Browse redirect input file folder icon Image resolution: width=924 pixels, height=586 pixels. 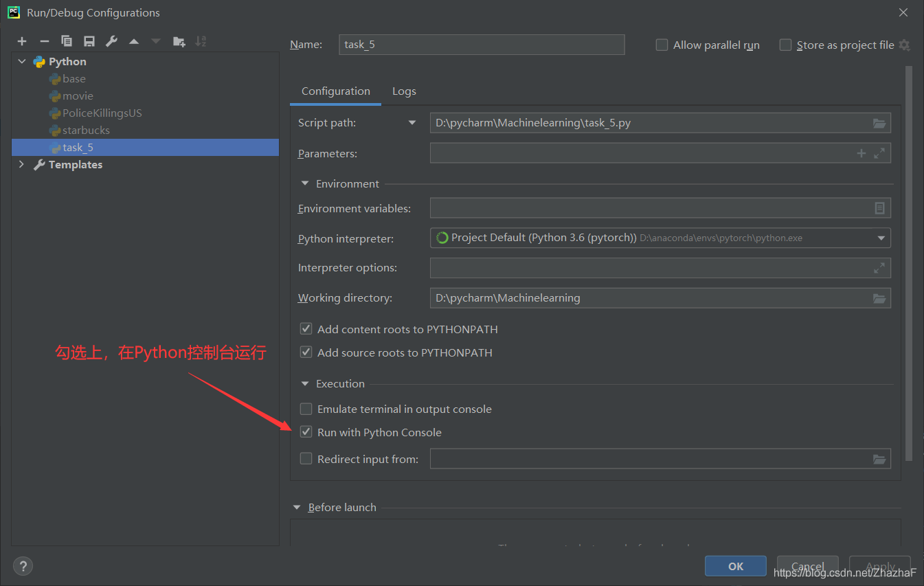[879, 459]
